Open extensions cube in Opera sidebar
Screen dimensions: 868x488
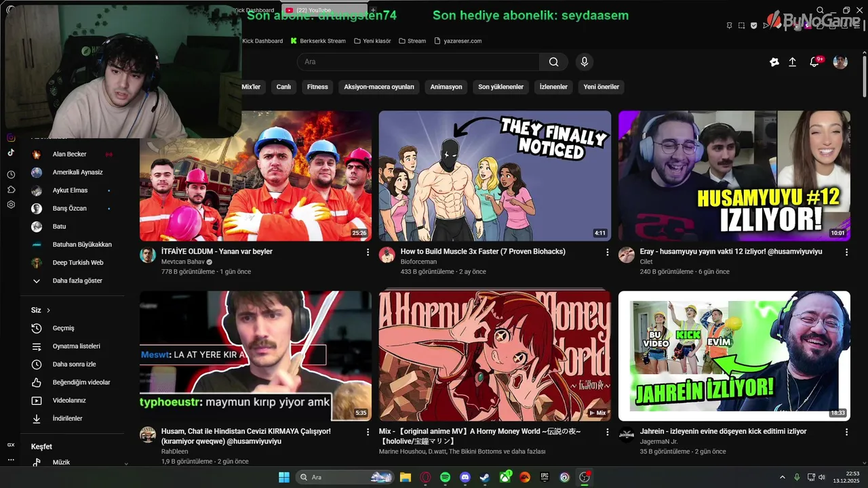point(11,190)
